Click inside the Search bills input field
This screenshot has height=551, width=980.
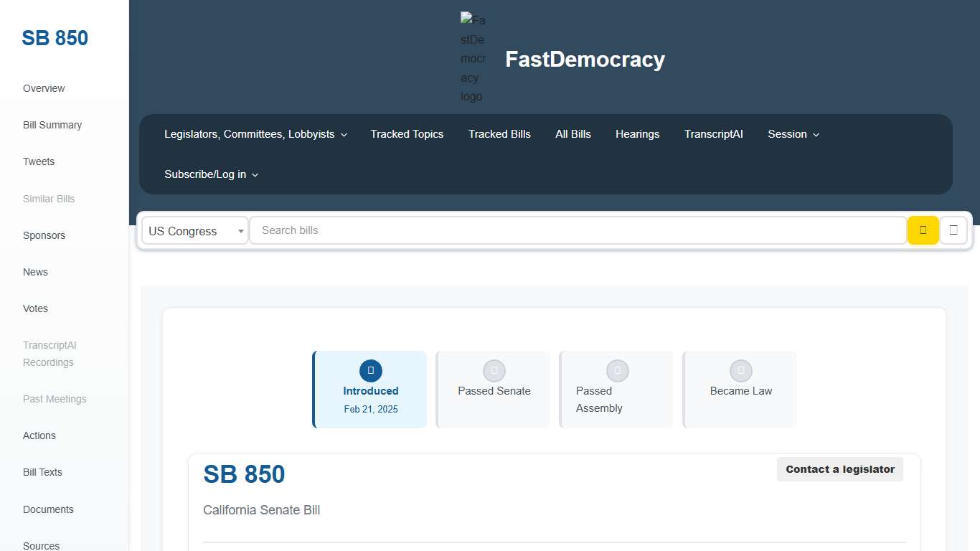tap(502, 230)
